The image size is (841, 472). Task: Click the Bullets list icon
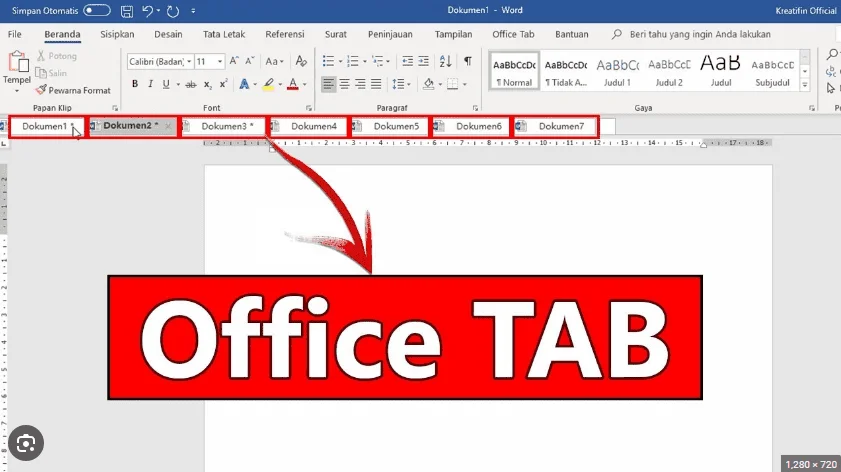(328, 61)
